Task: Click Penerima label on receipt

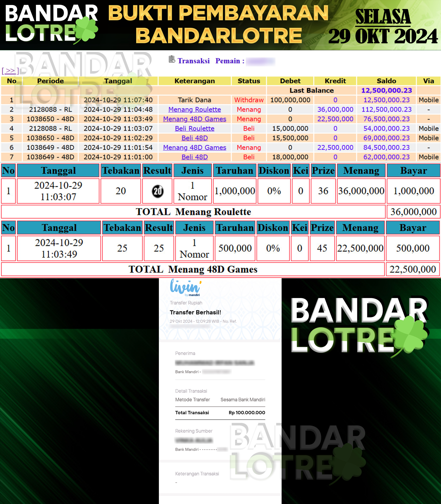Action: point(185,353)
